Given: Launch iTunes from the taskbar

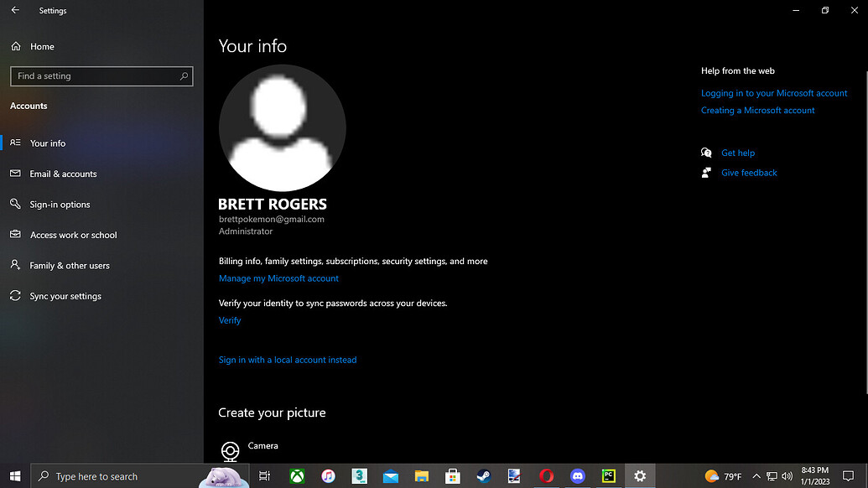Looking at the screenshot, I should pos(328,475).
